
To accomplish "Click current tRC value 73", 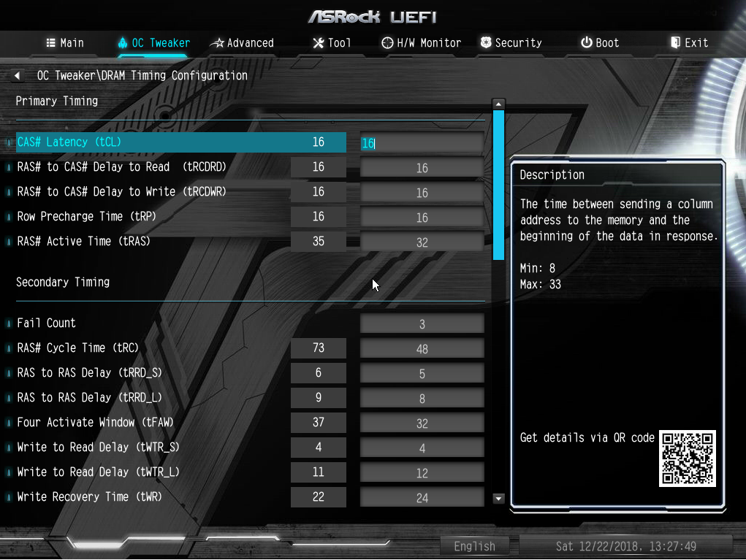I will coord(319,348).
